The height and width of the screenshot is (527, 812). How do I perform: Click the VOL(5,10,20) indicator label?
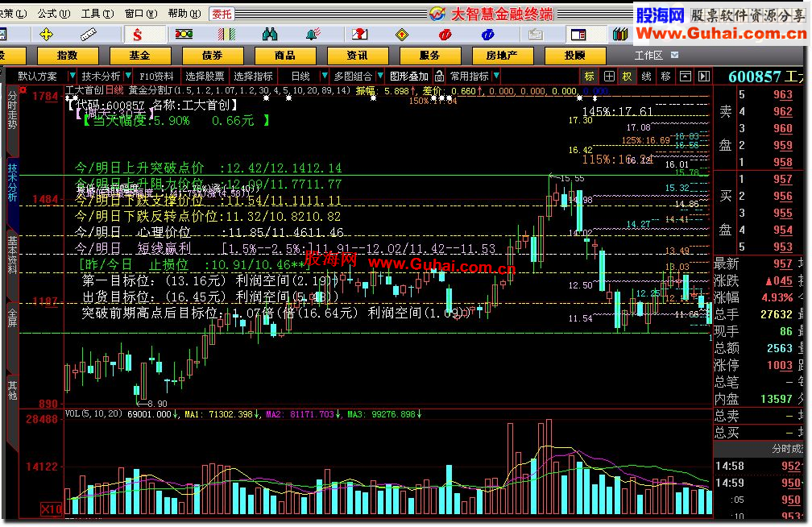point(93,413)
